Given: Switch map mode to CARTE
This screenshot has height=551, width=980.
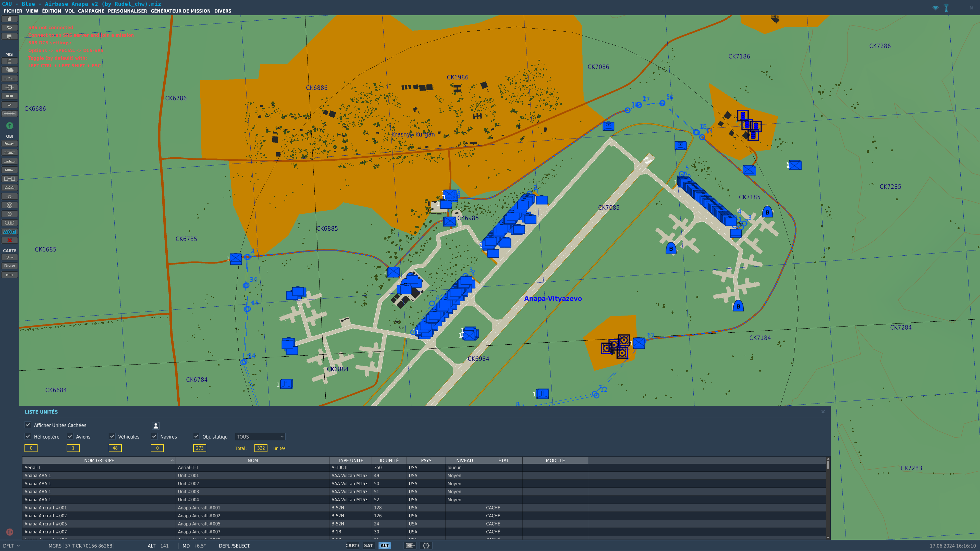Looking at the screenshot, I should point(352,545).
